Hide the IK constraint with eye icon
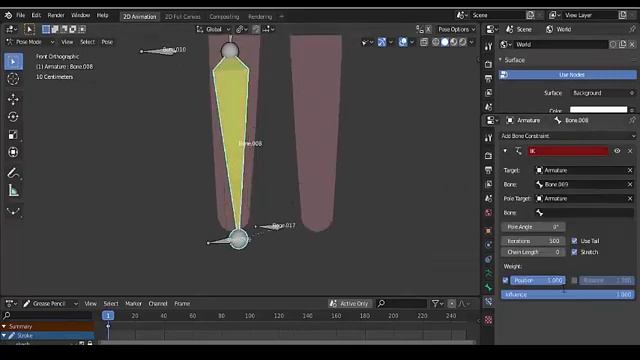The height and width of the screenshot is (360, 640). pyautogui.click(x=617, y=151)
